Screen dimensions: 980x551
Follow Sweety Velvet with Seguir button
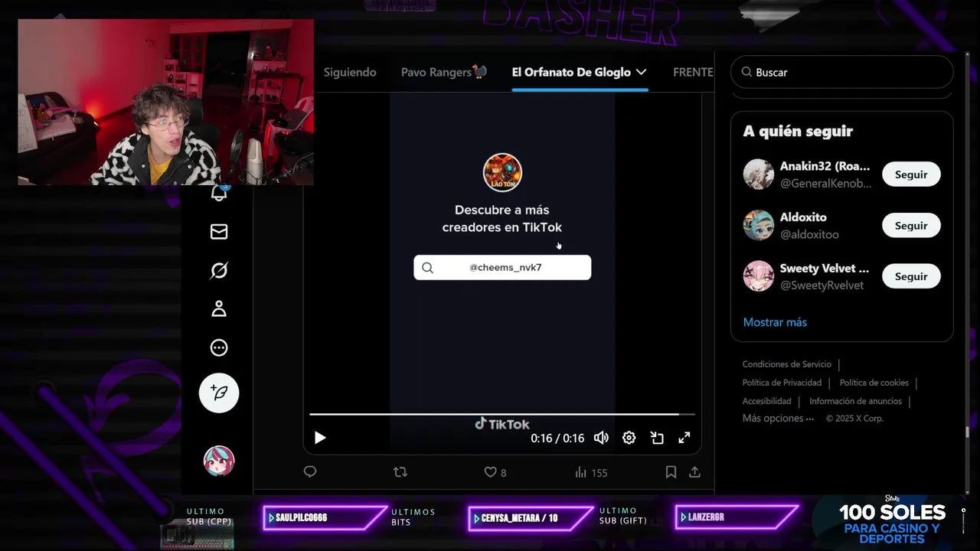tap(911, 276)
